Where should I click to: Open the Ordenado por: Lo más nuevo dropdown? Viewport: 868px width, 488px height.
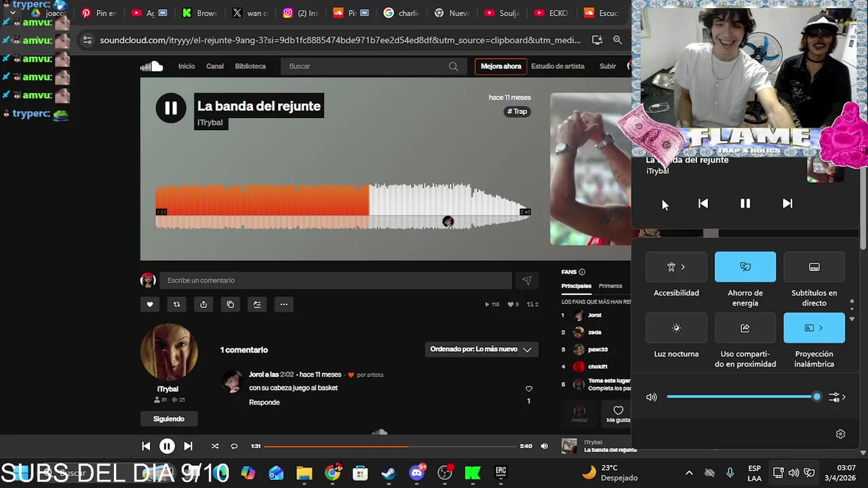(481, 349)
